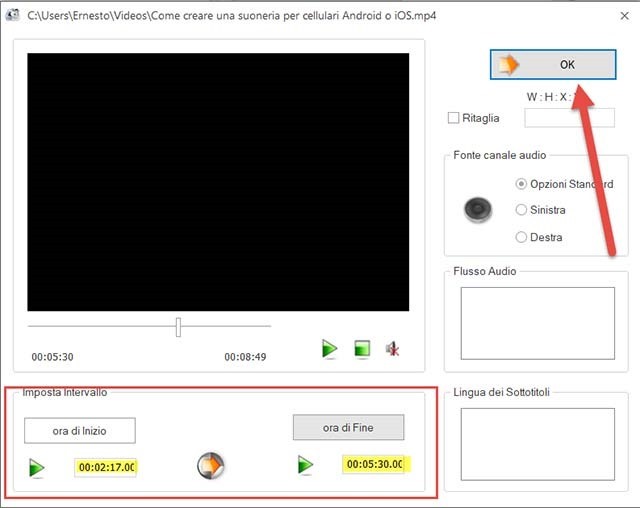Image resolution: width=640 pixels, height=508 pixels.
Task: Click the round orange arrow interval icon
Action: (x=211, y=465)
